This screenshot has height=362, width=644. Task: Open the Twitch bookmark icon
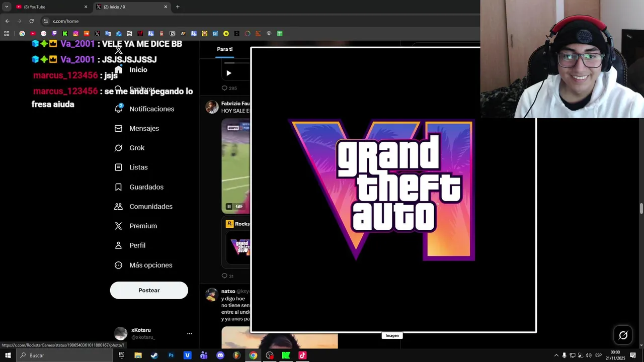54,34
